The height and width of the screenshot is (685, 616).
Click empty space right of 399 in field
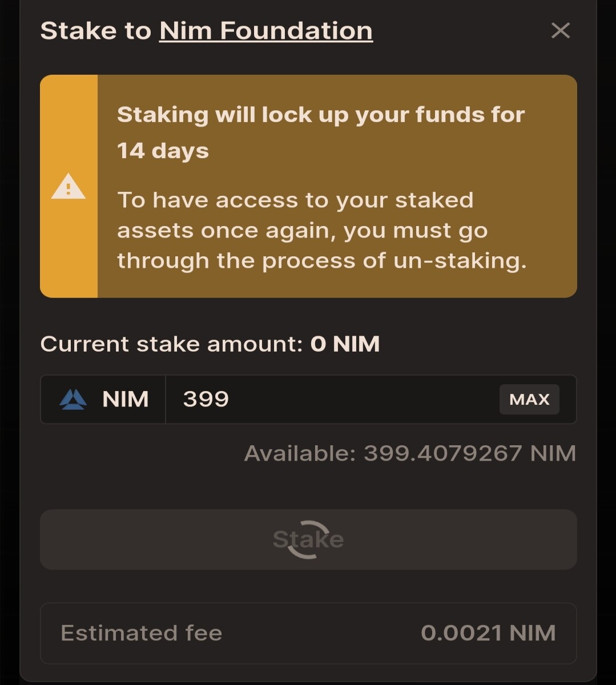pos(365,399)
